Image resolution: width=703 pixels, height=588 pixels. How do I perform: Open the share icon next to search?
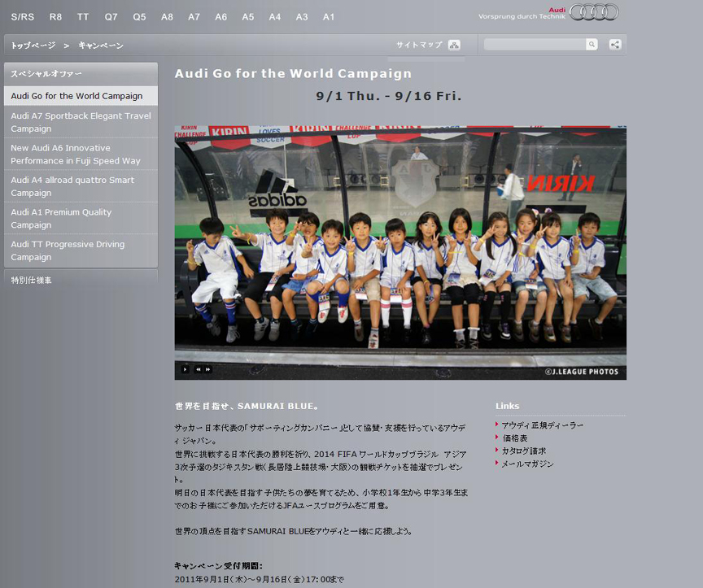(616, 44)
